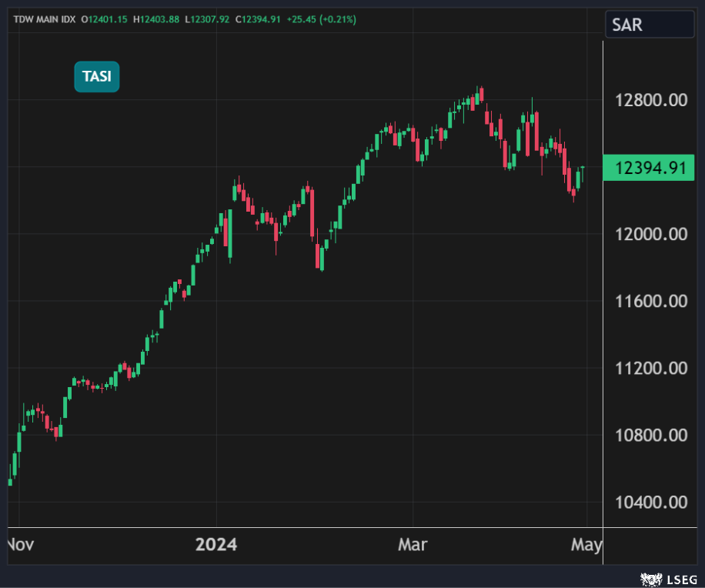Click the 11600.00 price axis label
Screen dimensions: 705x588
coord(653,301)
